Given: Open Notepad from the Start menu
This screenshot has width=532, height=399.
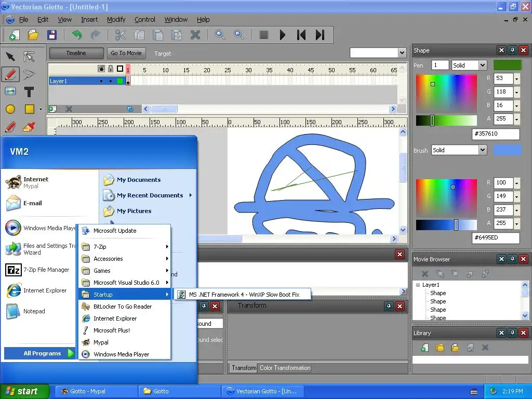Looking at the screenshot, I should [26, 311].
